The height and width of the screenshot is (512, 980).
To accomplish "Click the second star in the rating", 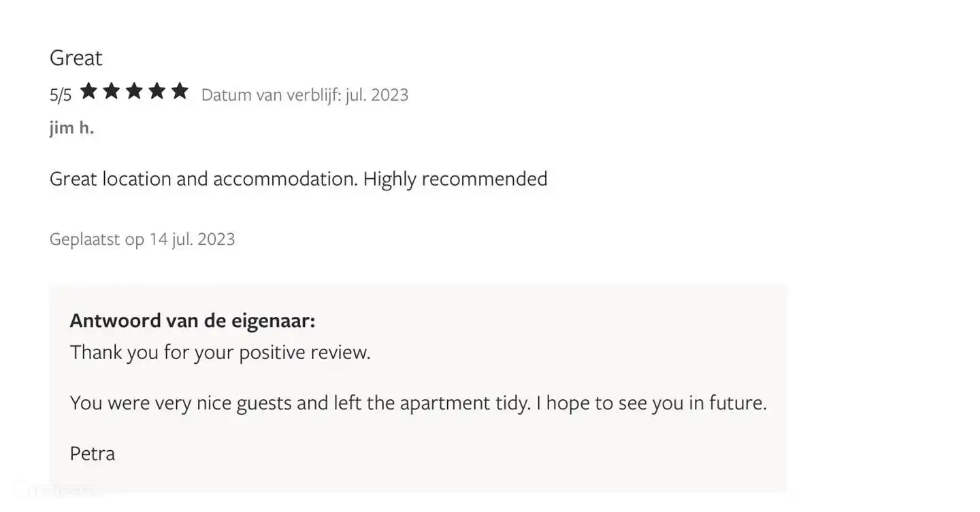I will [112, 92].
